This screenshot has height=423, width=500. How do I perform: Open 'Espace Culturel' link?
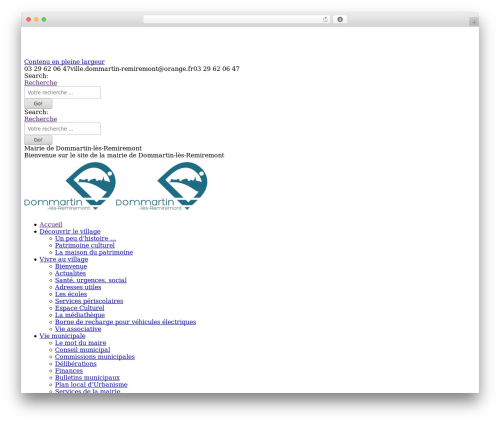(80, 309)
